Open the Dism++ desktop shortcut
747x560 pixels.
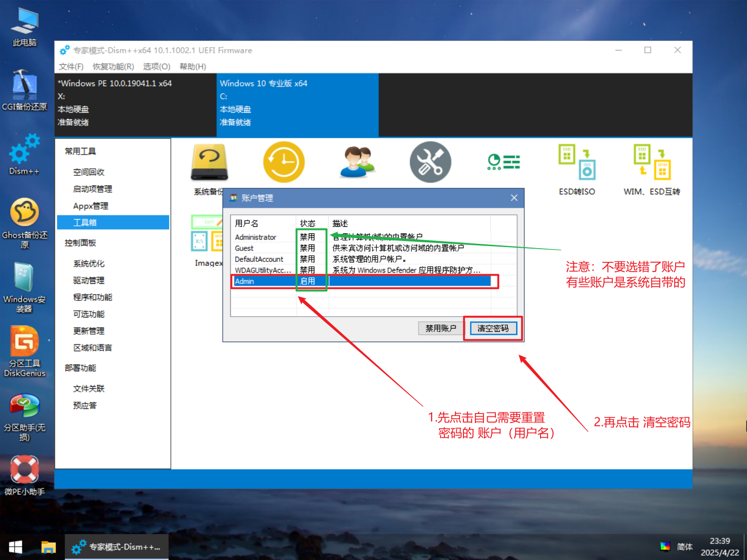pyautogui.click(x=24, y=154)
